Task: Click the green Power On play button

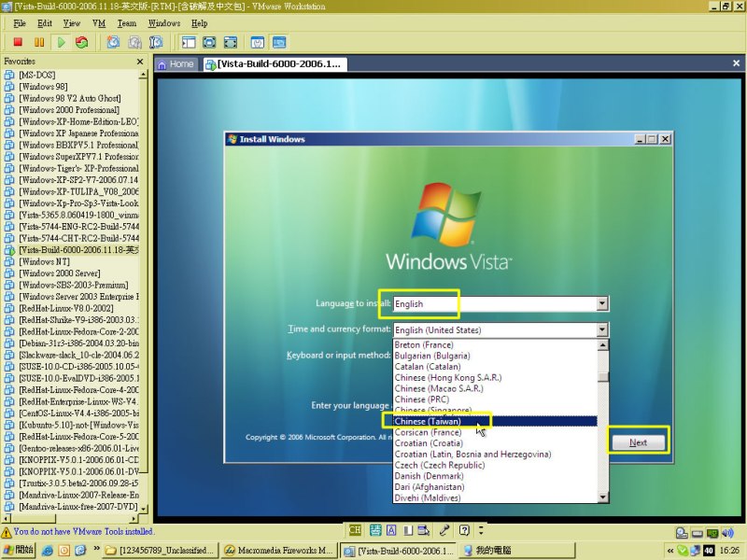Action: pyautogui.click(x=61, y=42)
